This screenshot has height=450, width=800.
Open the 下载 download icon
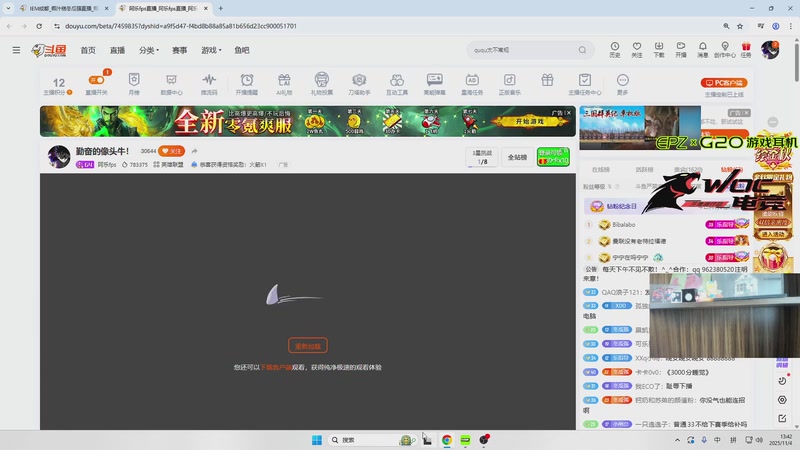659,49
